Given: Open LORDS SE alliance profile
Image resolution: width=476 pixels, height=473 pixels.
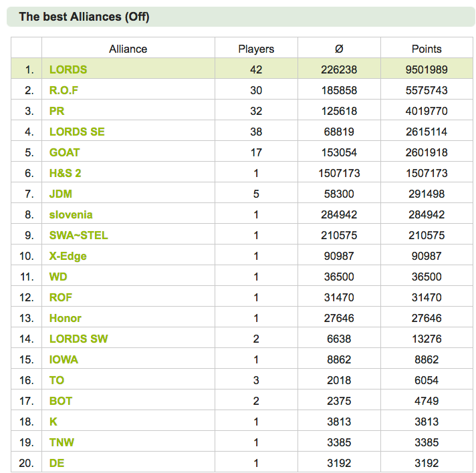Looking at the screenshot, I should click(x=77, y=132).
